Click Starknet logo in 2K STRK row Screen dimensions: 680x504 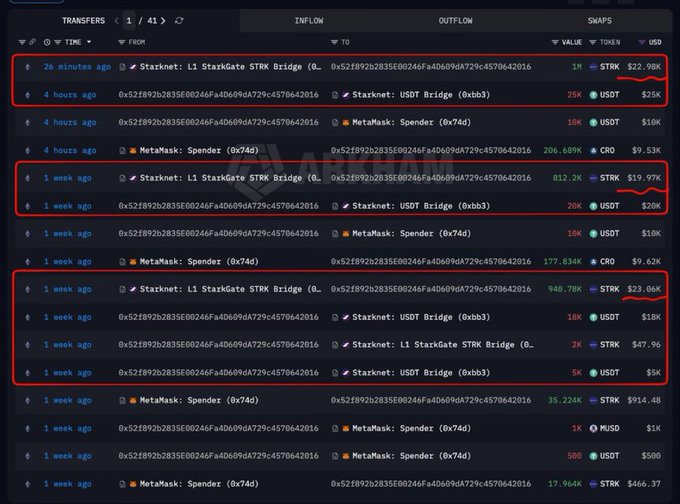pyautogui.click(x=346, y=345)
